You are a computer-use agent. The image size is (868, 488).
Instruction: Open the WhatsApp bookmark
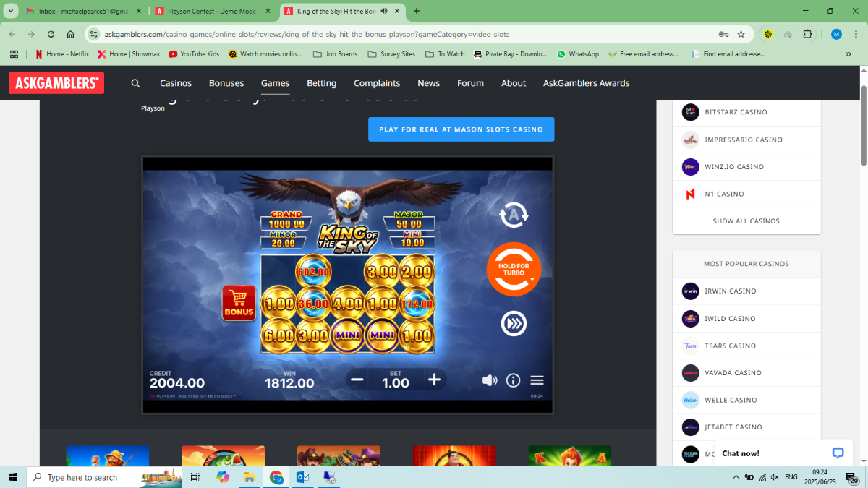pos(578,54)
